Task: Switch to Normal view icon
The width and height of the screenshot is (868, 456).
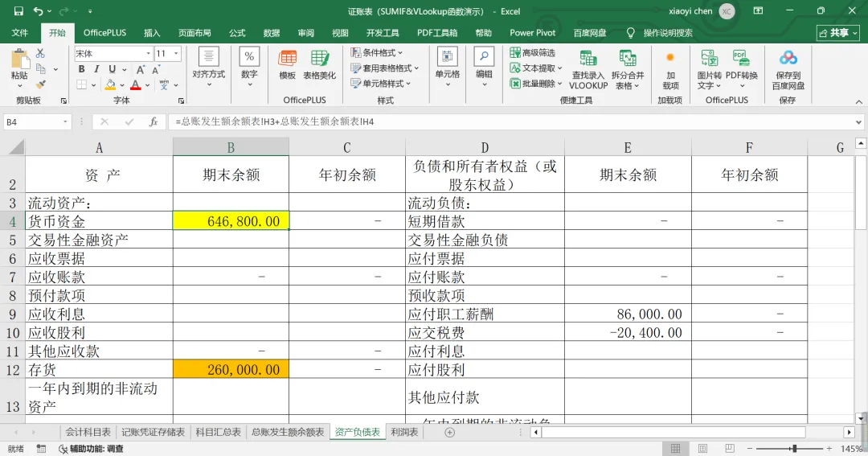Action: point(675,448)
